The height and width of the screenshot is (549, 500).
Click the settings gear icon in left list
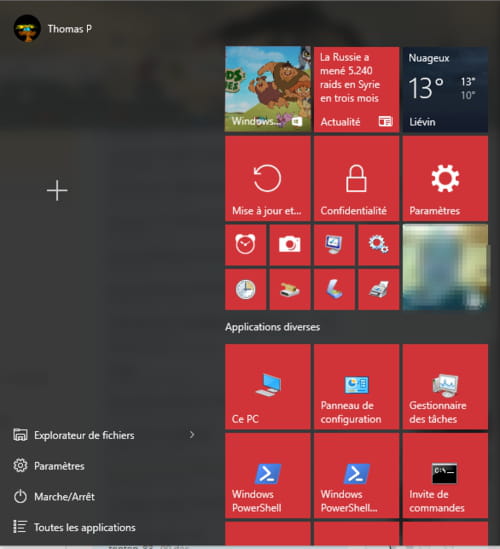coord(20,466)
